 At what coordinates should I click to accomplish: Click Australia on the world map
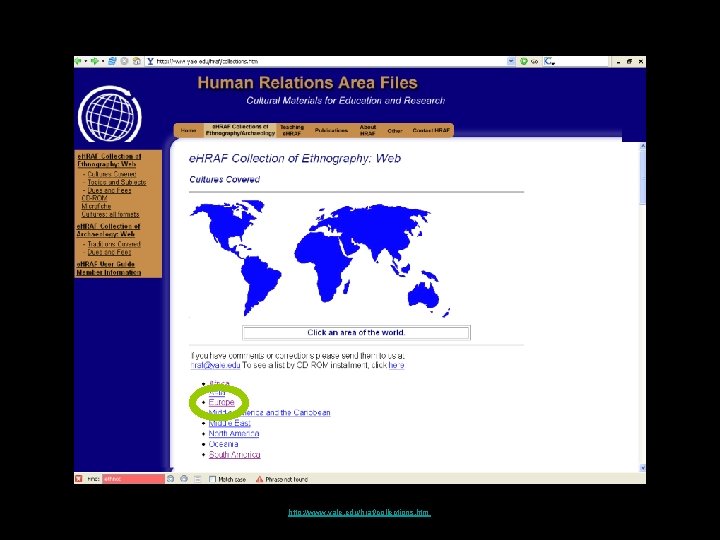tap(423, 293)
